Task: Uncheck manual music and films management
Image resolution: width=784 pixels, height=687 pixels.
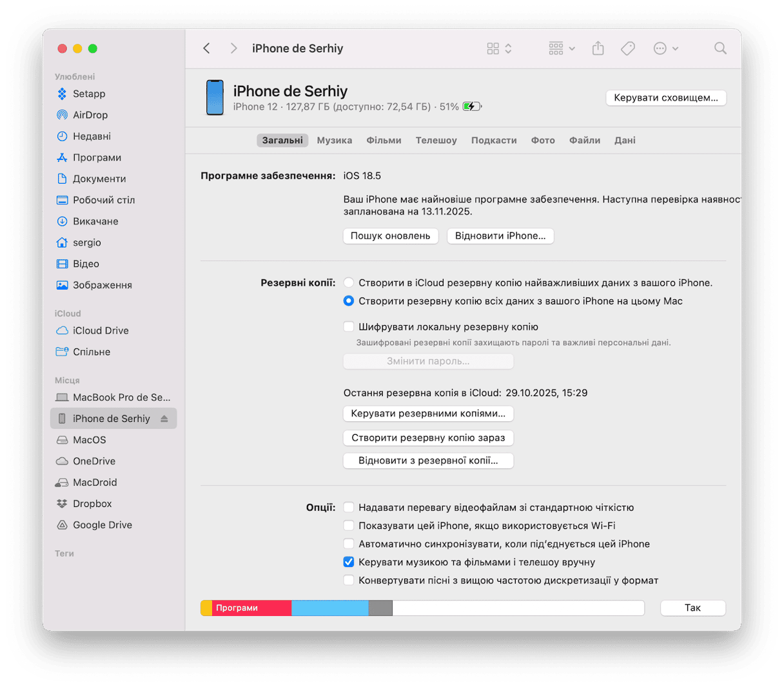Action: [x=349, y=562]
